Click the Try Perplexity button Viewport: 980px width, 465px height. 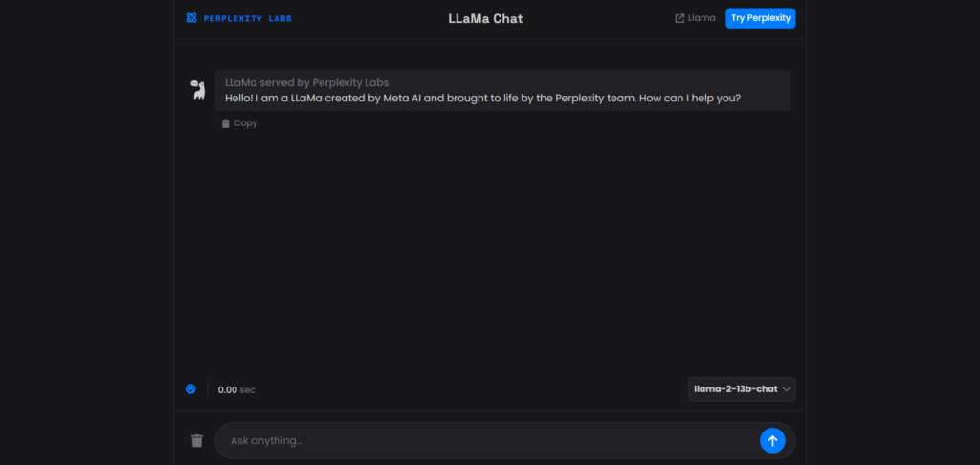(x=760, y=18)
